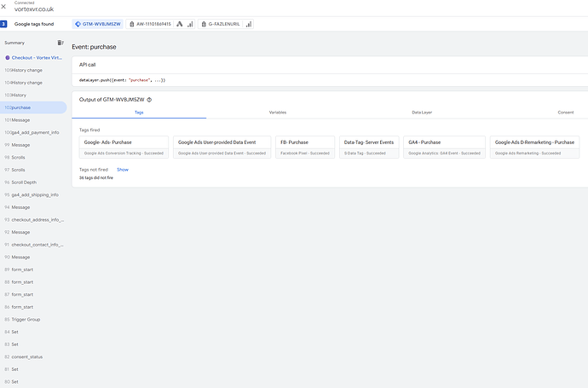Open help icon beside Output of GTM-WV8JM5ZW
Screen dimensions: 588x388
[149, 100]
